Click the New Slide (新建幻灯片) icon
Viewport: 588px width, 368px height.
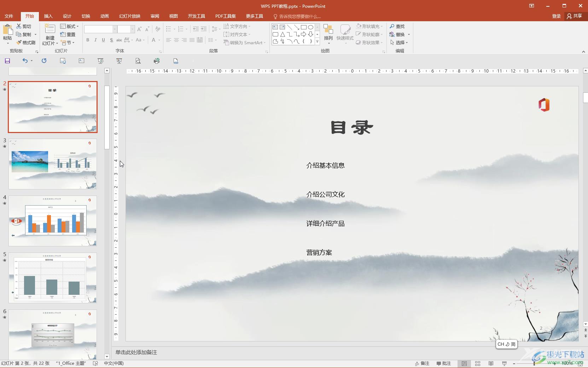pyautogui.click(x=50, y=29)
